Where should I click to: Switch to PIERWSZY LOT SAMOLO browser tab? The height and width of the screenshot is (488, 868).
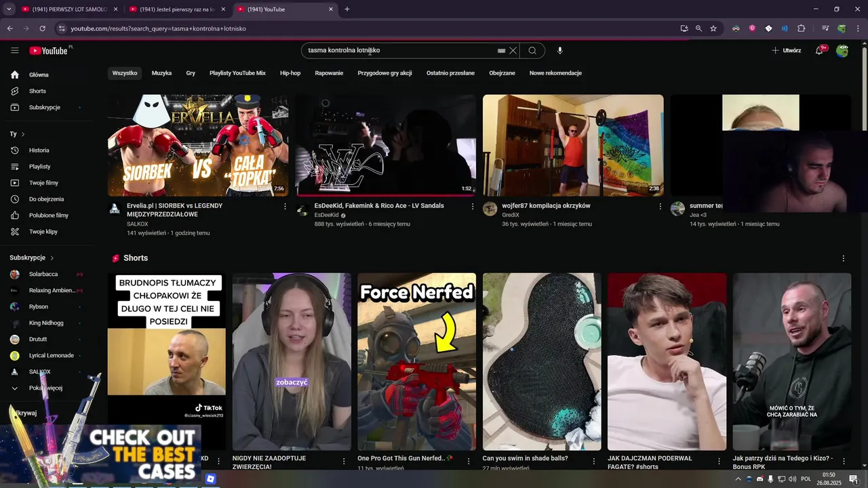point(68,9)
